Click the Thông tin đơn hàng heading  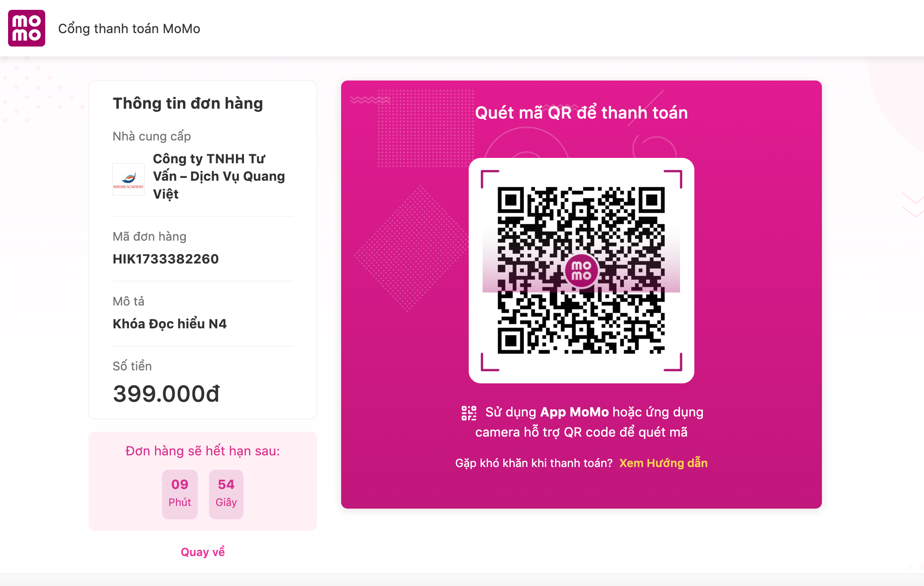click(188, 103)
